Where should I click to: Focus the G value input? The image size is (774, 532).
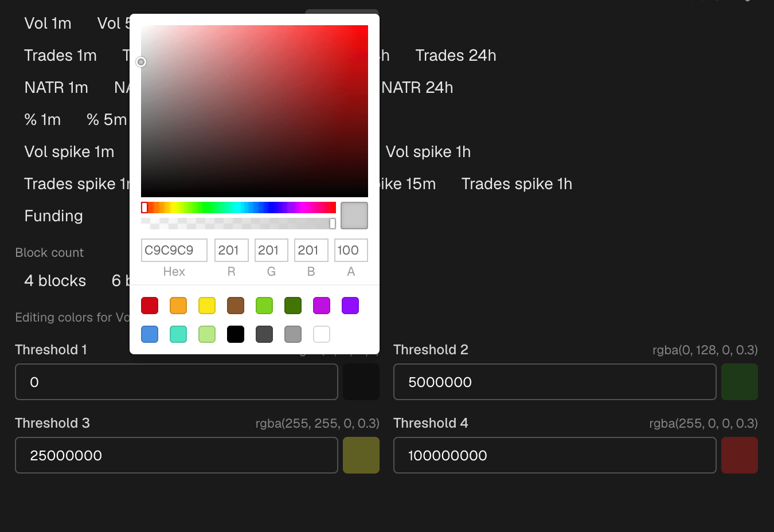click(x=271, y=250)
